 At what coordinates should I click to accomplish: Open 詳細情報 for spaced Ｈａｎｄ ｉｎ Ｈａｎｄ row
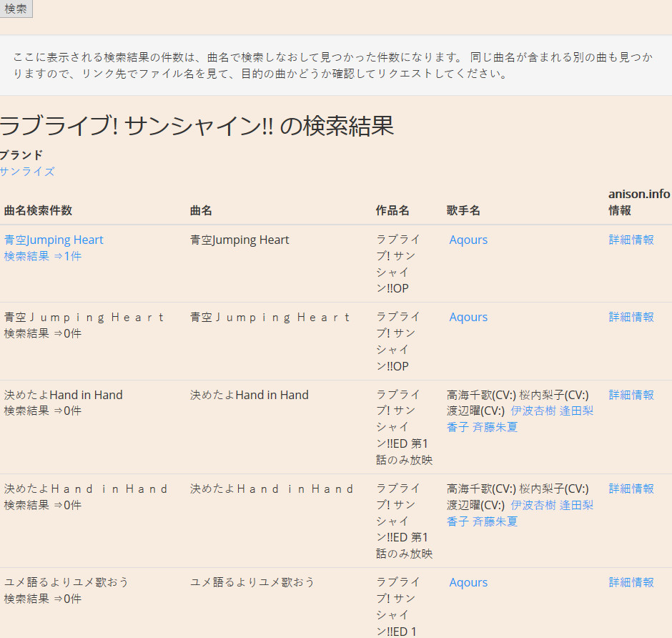(631, 489)
